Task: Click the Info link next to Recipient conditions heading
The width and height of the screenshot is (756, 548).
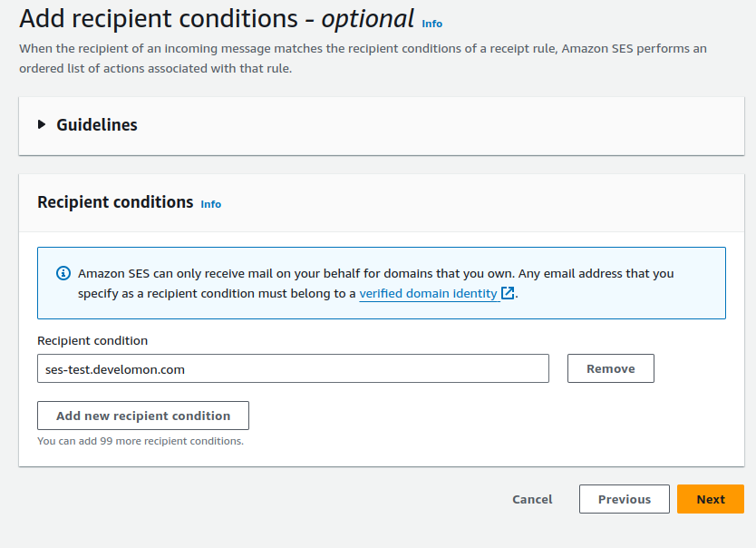Action: (210, 204)
